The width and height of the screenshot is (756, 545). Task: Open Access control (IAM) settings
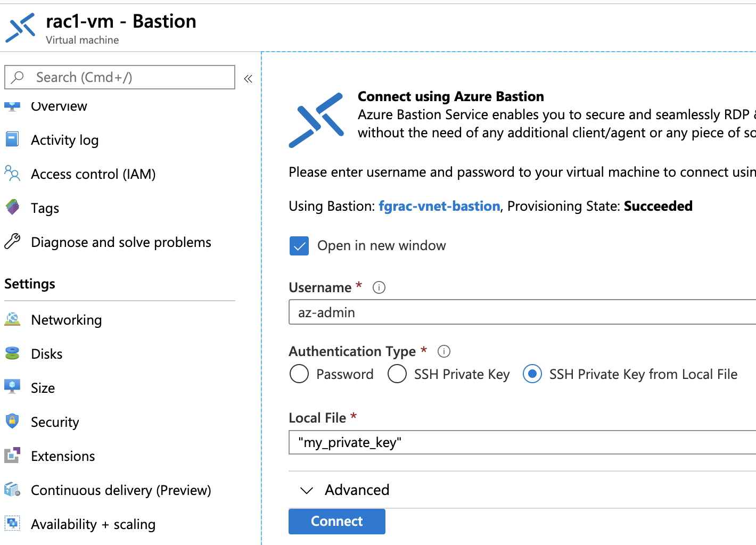[x=93, y=174]
